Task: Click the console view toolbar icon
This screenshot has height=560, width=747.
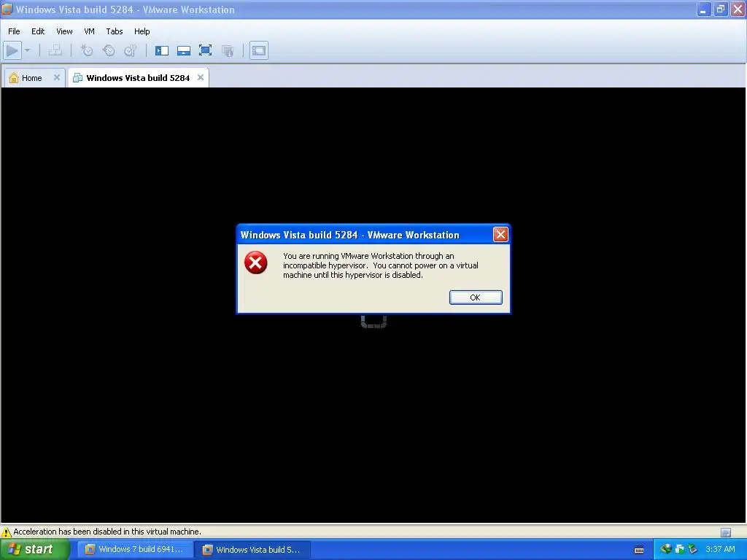Action: [x=259, y=50]
